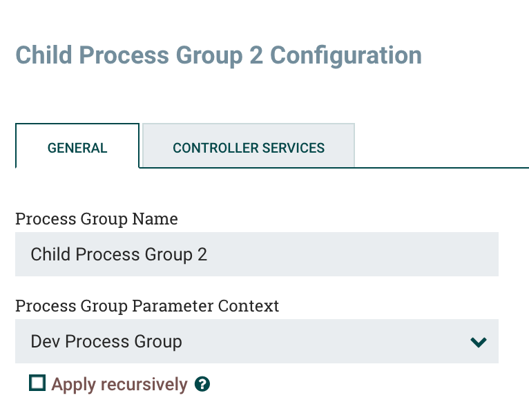Click the empty right side of name field
The width and height of the screenshot is (529, 420).
pos(414,254)
